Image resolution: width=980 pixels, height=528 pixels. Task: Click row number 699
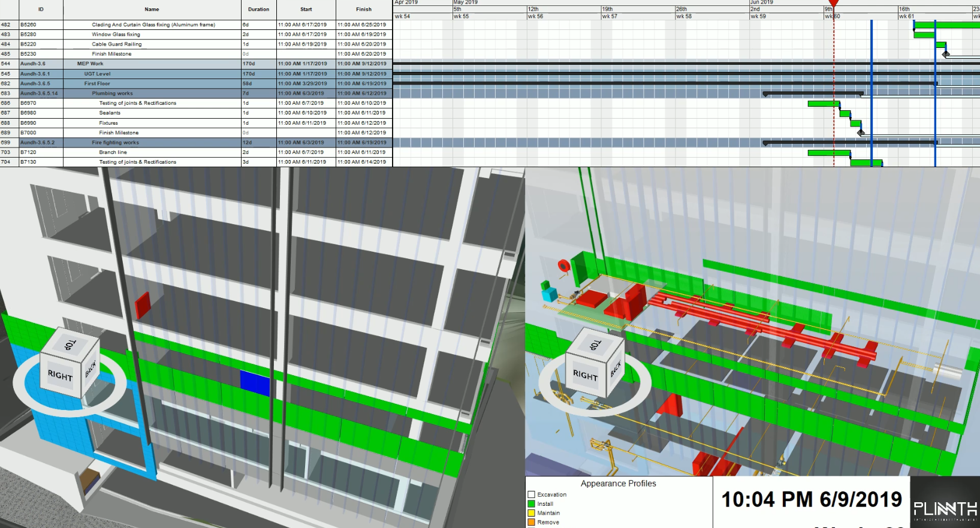click(5, 143)
